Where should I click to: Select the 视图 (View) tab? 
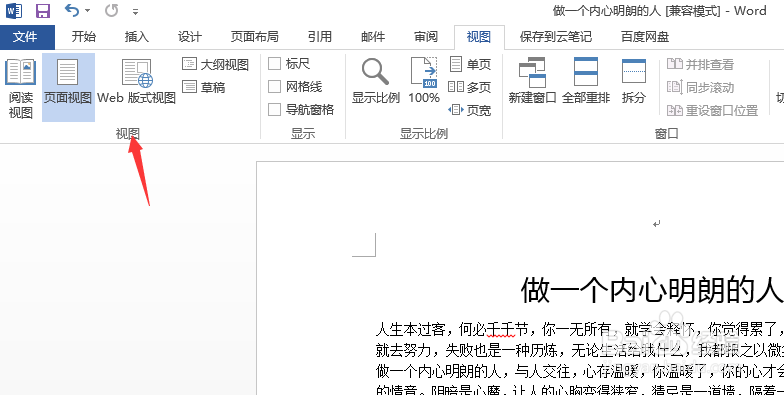(x=479, y=37)
